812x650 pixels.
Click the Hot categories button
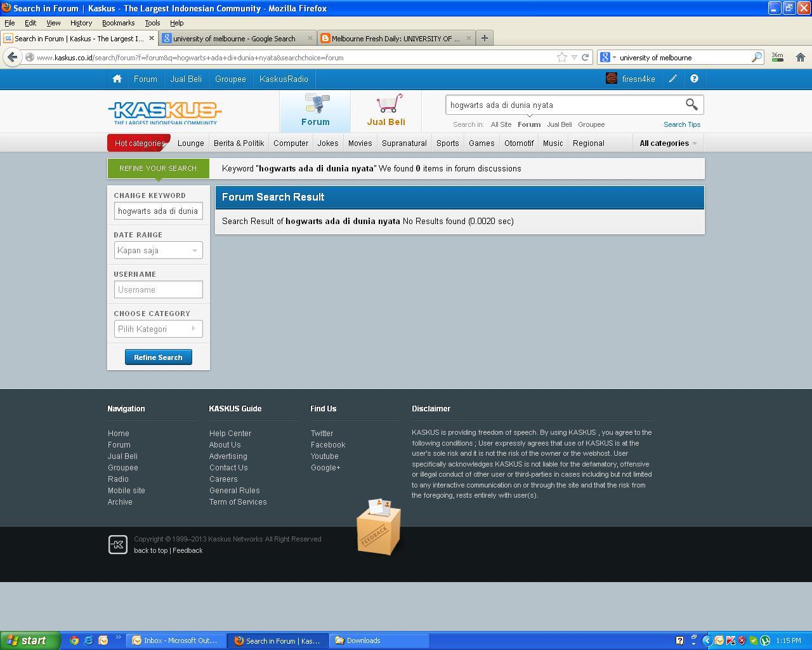tap(139, 143)
